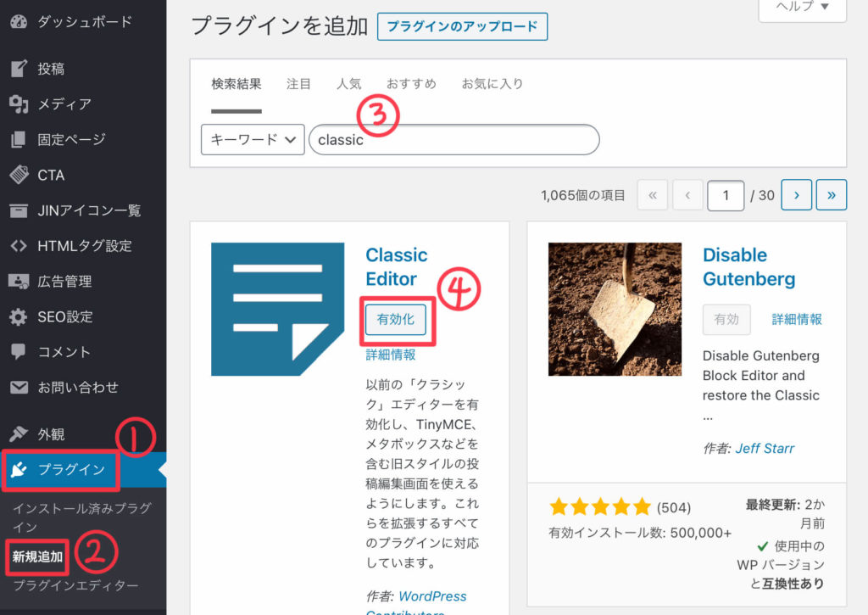Go to the previous results page
The image size is (868, 615).
tap(687, 195)
